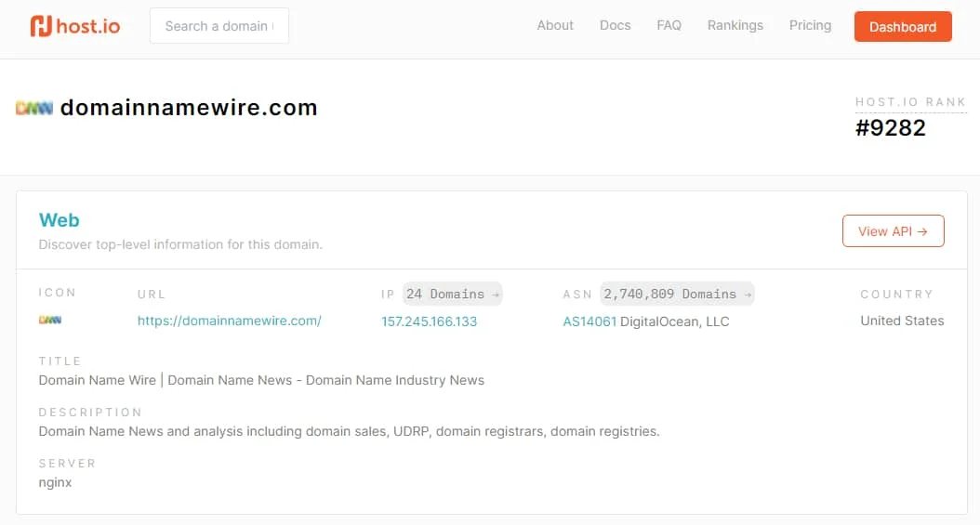The height and width of the screenshot is (525, 980).
Task: Click the Domain Name Wire title text
Action: pos(261,380)
